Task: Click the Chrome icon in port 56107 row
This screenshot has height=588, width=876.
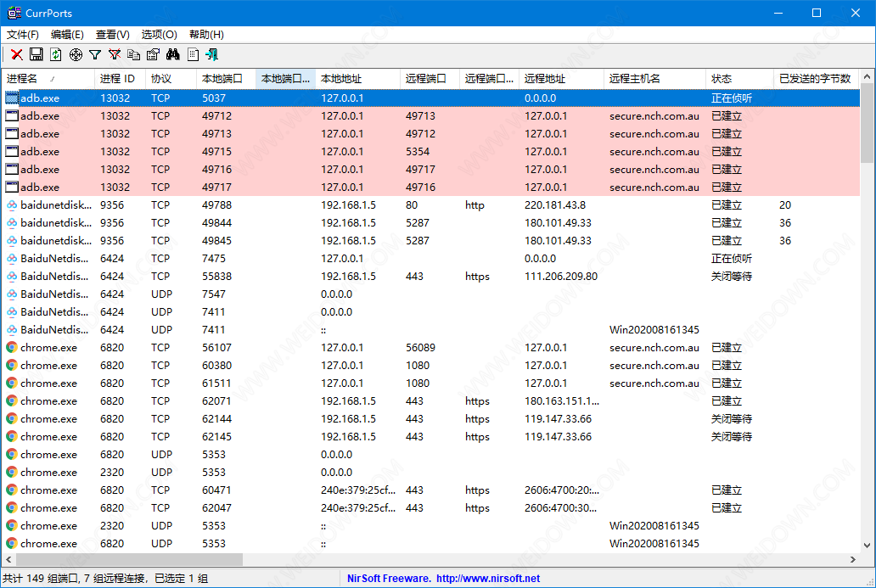Action: click(x=12, y=348)
